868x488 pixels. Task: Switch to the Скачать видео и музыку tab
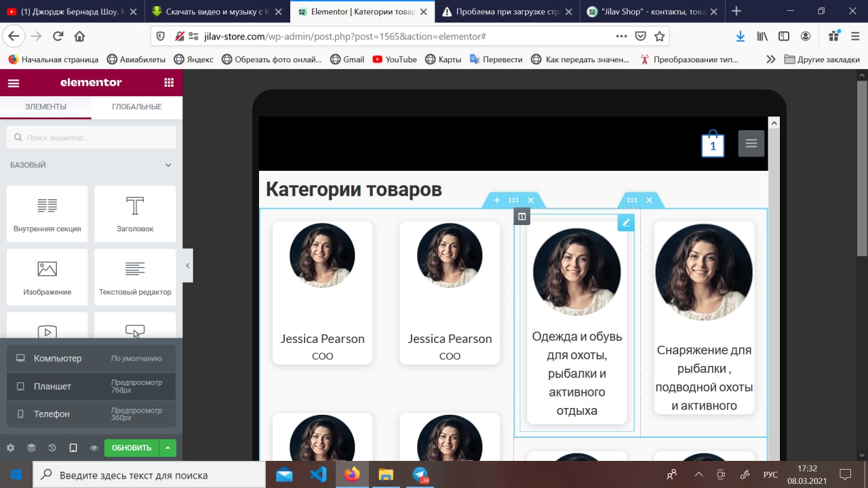coord(218,11)
